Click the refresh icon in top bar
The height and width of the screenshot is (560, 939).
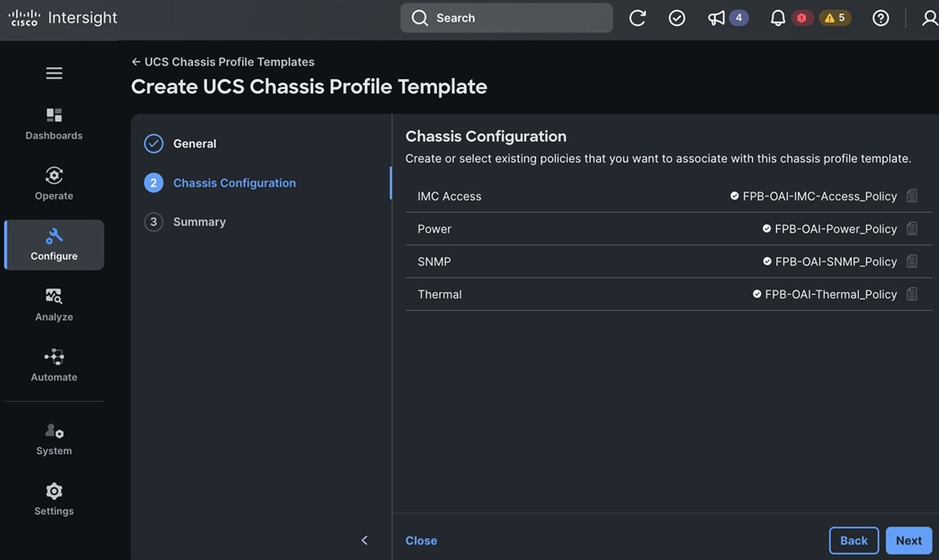pyautogui.click(x=637, y=18)
